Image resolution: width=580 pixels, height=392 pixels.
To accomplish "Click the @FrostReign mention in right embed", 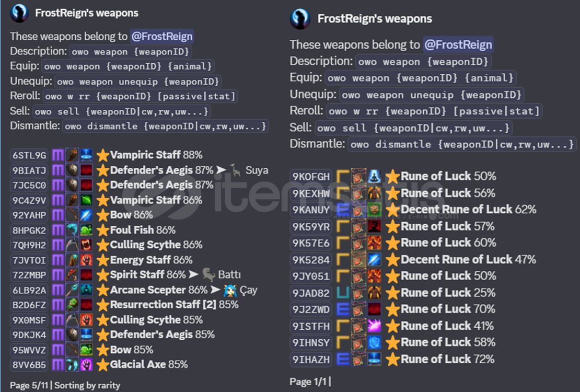I will pos(458,45).
